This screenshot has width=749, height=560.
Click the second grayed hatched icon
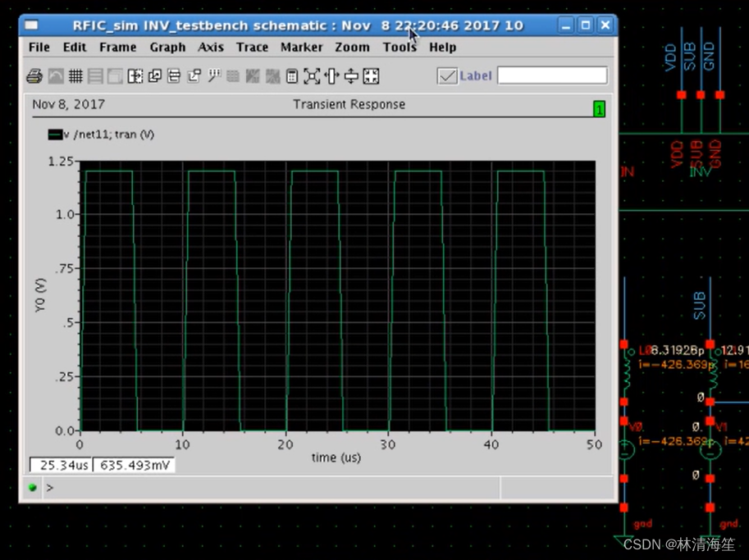tap(272, 76)
